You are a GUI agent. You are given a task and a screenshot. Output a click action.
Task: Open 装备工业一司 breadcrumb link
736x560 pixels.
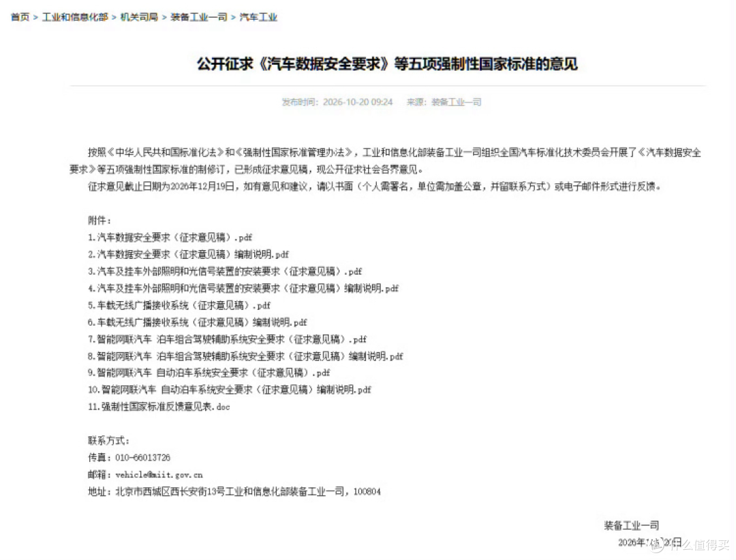tap(198, 17)
